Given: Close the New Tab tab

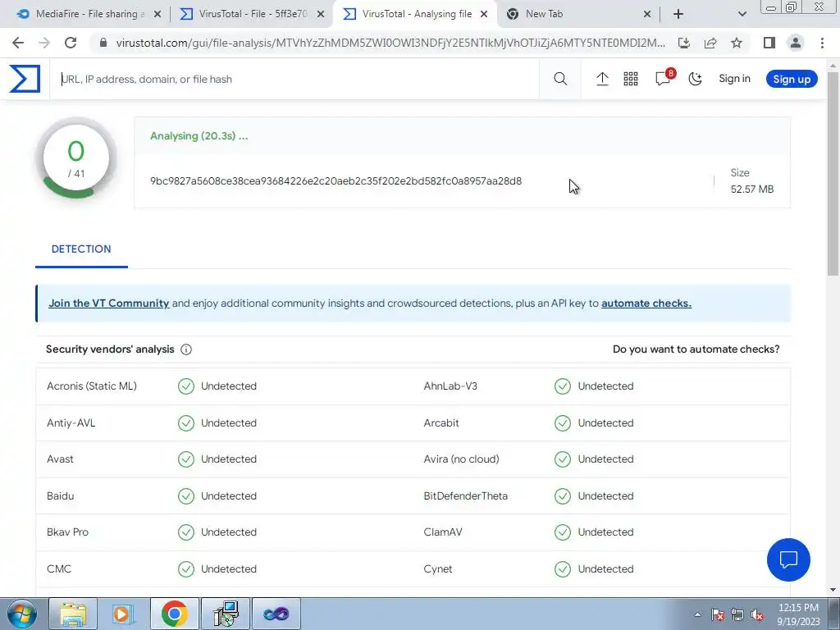Looking at the screenshot, I should point(646,15).
